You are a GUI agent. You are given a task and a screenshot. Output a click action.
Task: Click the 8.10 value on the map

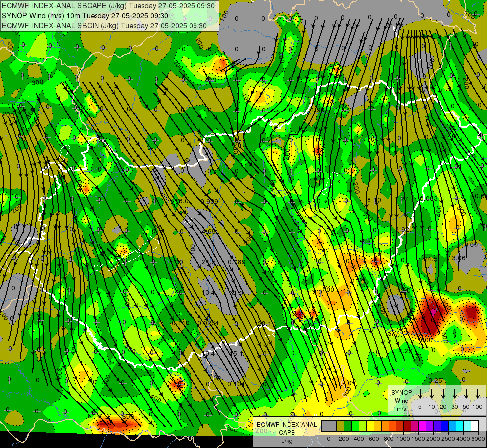pos(374,200)
